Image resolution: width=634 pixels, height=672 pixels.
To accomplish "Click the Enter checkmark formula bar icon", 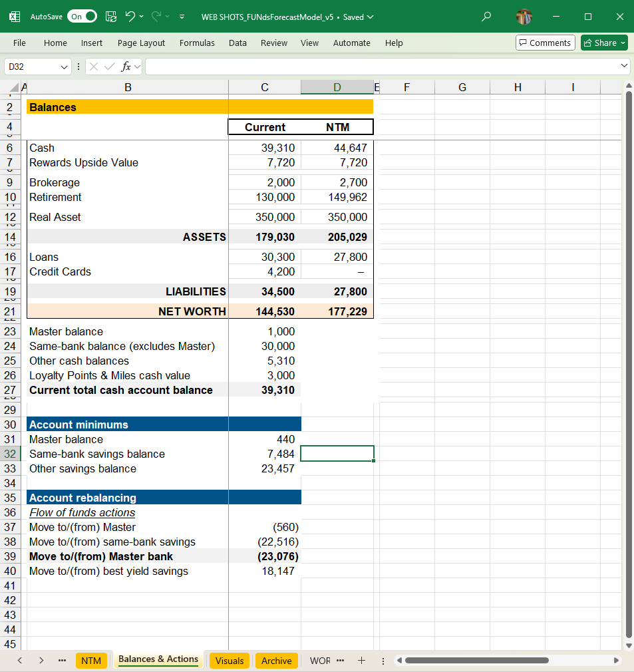I will click(x=110, y=67).
